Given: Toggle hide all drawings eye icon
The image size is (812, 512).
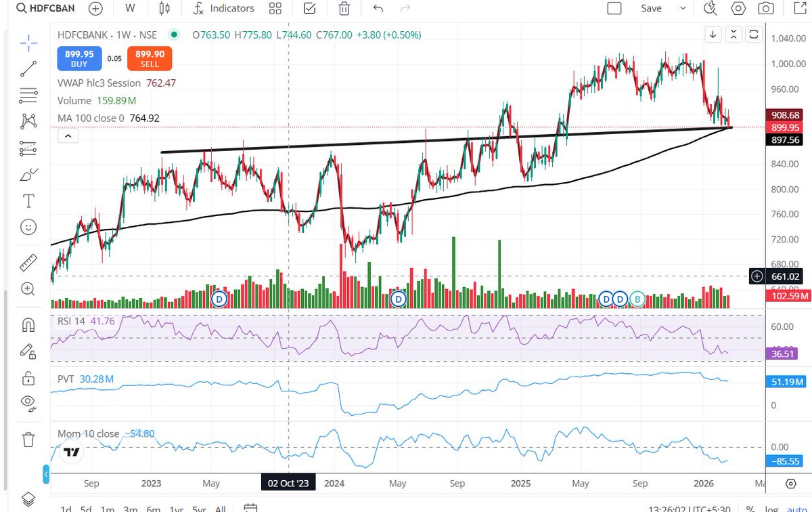Looking at the screenshot, I should pyautogui.click(x=28, y=402).
